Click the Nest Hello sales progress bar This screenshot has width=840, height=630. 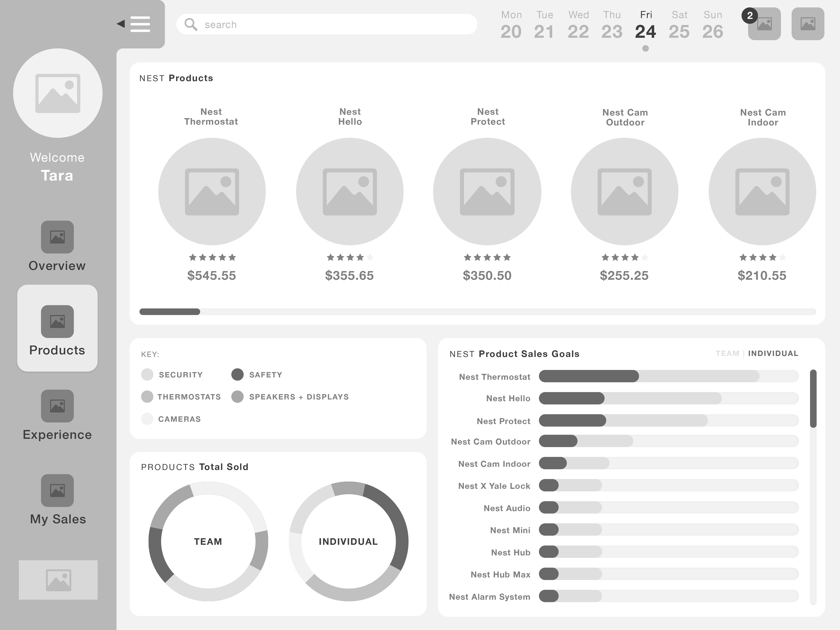669,398
